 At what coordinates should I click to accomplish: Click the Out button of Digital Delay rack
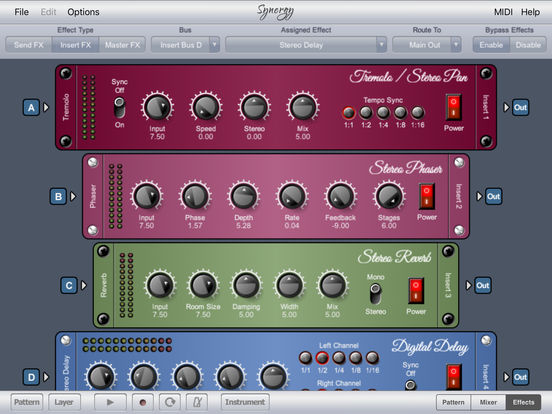[x=520, y=377]
